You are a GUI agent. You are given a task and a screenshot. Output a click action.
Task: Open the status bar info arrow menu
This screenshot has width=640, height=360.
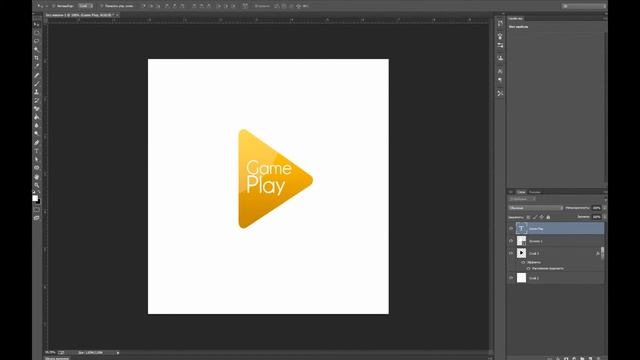(118, 353)
